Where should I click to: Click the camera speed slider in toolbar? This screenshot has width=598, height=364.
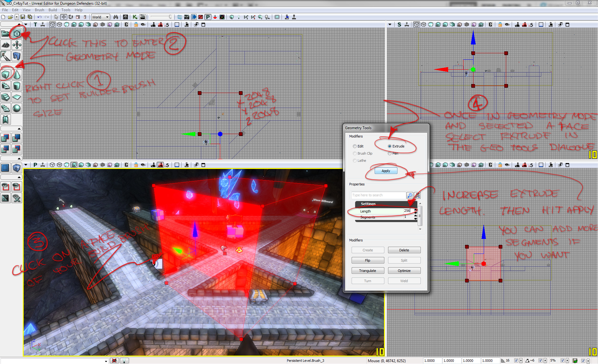pyautogui.click(x=161, y=17)
